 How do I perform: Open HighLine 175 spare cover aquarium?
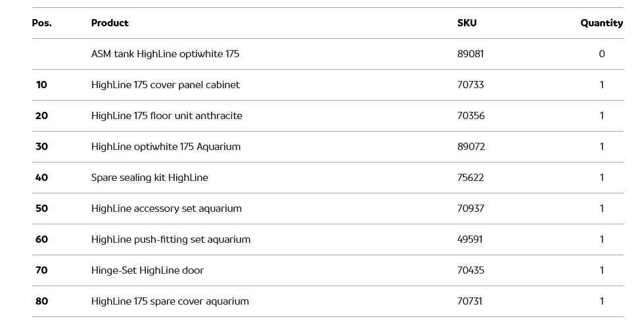point(170,301)
